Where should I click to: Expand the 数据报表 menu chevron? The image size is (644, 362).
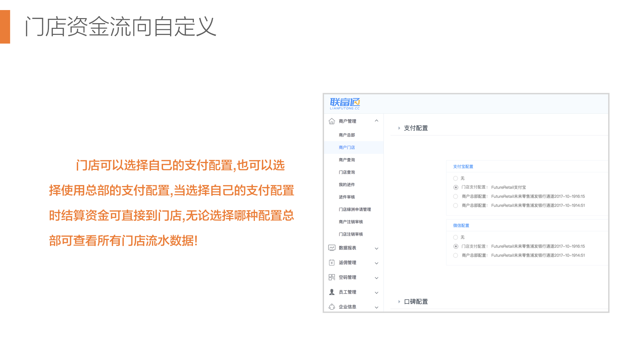coord(376,248)
